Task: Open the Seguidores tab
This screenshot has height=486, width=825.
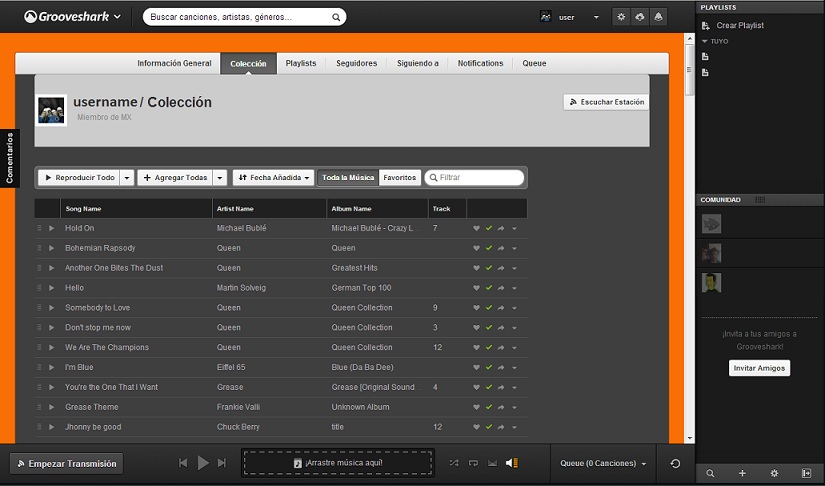Action: 357,63
